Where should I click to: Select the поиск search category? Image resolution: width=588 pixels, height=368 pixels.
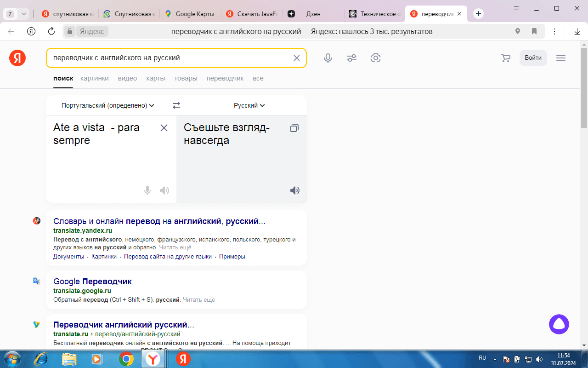tap(63, 78)
